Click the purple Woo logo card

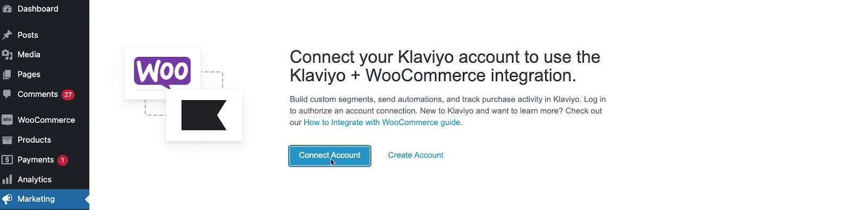162,73
